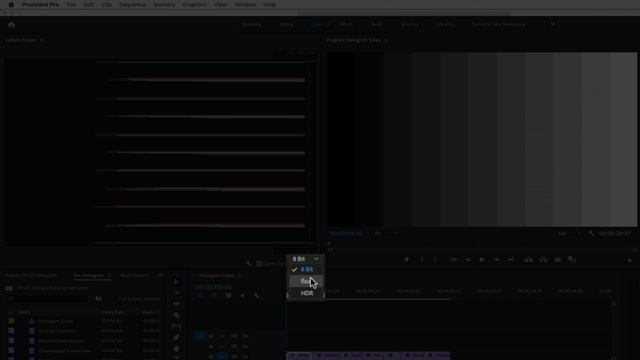Open the timeline display settings wrench

pos(256,295)
